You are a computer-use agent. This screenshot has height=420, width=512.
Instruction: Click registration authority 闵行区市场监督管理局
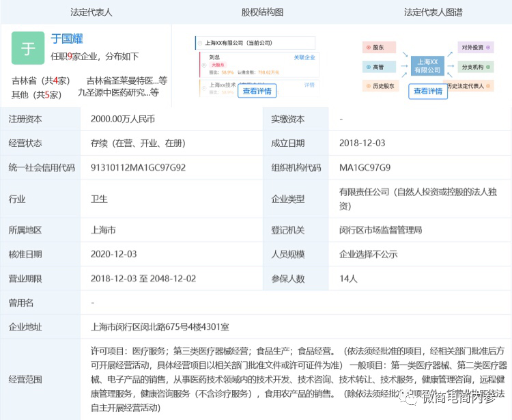(x=380, y=230)
